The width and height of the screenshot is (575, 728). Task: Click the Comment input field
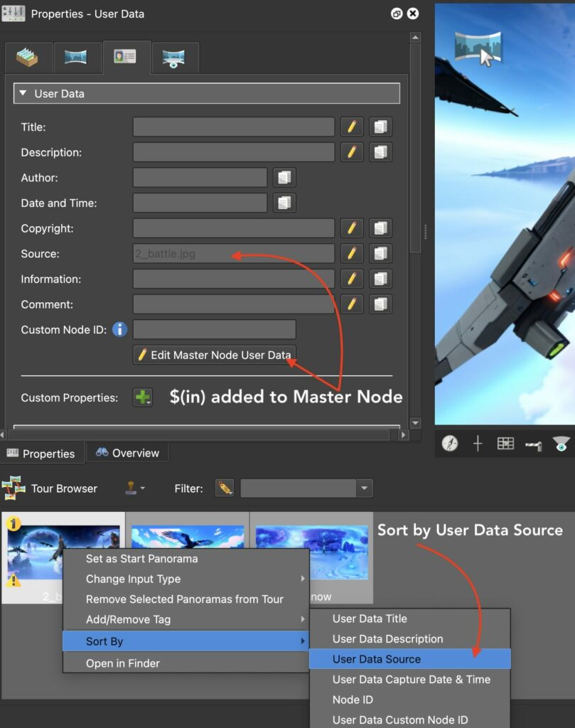click(x=233, y=304)
